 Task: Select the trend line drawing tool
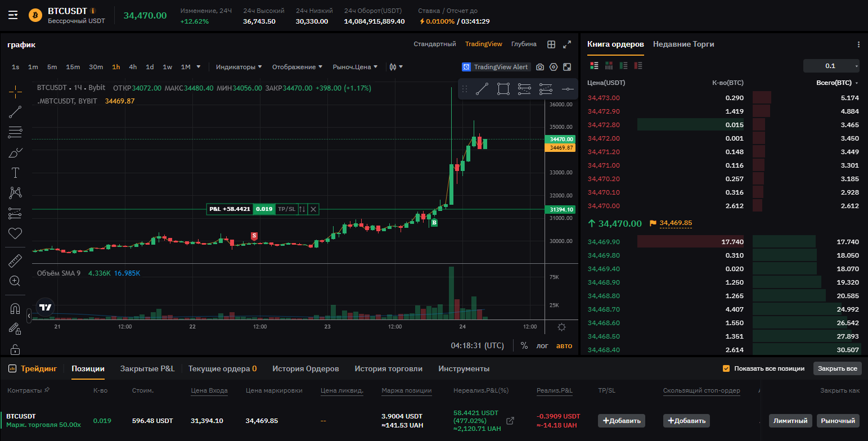tap(15, 111)
